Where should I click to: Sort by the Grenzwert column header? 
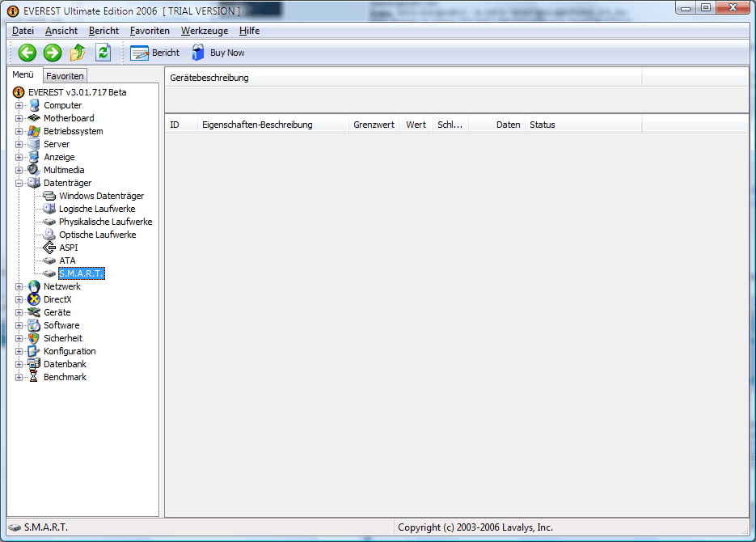pyautogui.click(x=374, y=125)
